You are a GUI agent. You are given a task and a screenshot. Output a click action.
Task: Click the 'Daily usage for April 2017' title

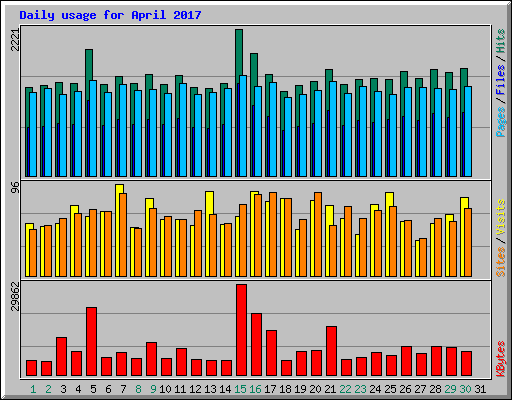coord(110,15)
